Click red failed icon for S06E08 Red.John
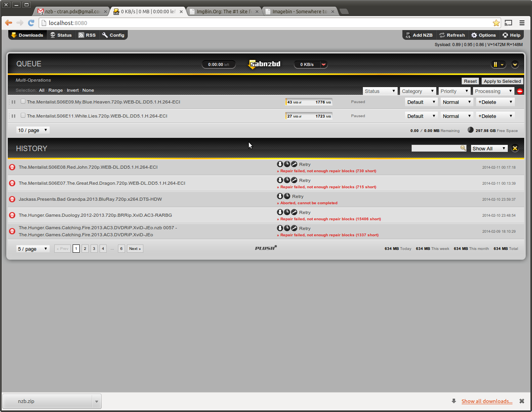This screenshot has width=532, height=412. click(x=12, y=167)
